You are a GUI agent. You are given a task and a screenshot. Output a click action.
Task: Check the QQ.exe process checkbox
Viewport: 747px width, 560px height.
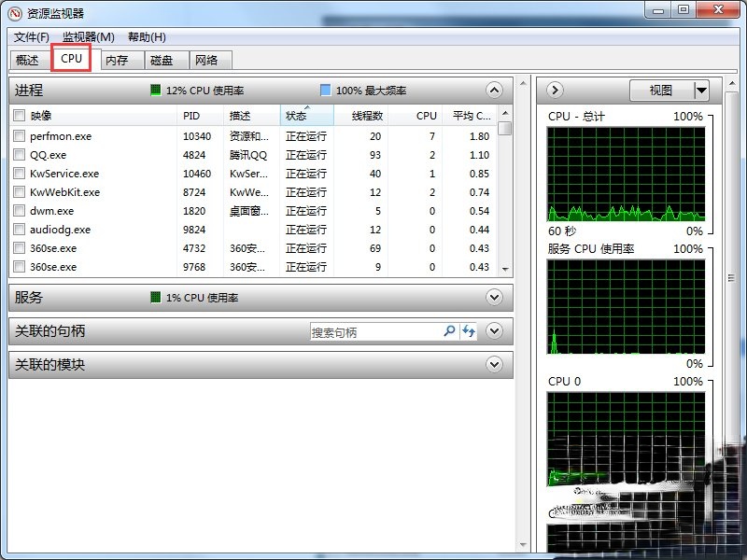pyautogui.click(x=20, y=155)
